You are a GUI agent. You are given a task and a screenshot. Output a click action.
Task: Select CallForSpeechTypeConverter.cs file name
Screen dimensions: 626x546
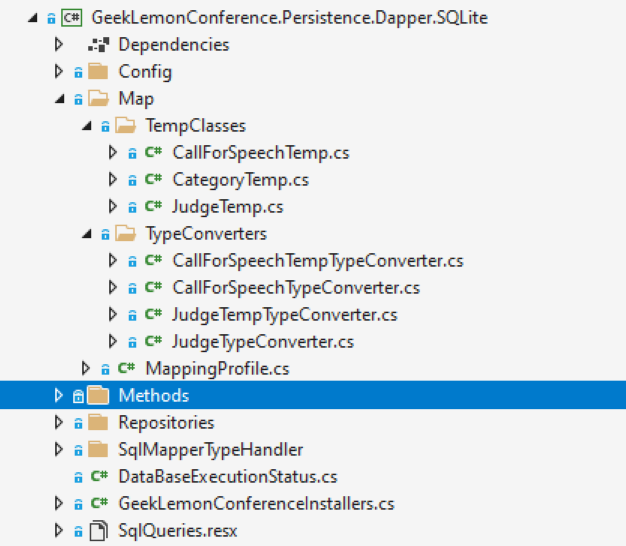click(296, 289)
